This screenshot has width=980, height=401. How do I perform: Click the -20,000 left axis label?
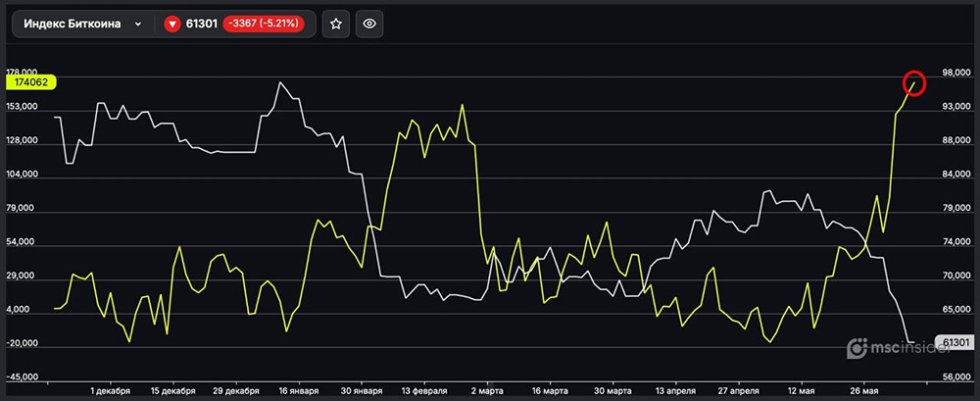pyautogui.click(x=22, y=343)
